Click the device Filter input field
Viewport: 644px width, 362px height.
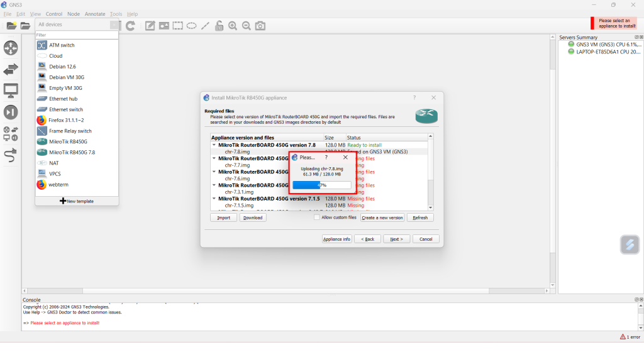[77, 35]
